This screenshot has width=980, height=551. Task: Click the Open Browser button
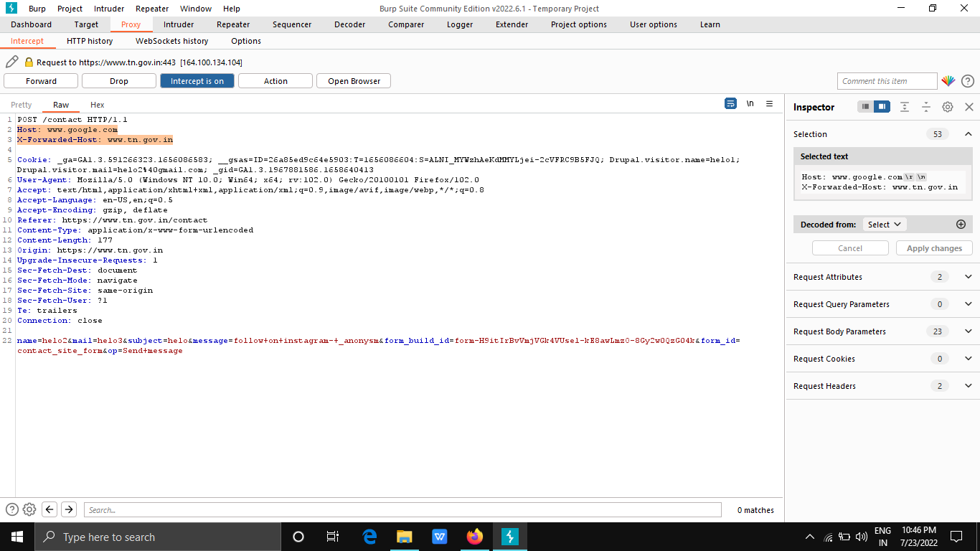click(x=354, y=81)
